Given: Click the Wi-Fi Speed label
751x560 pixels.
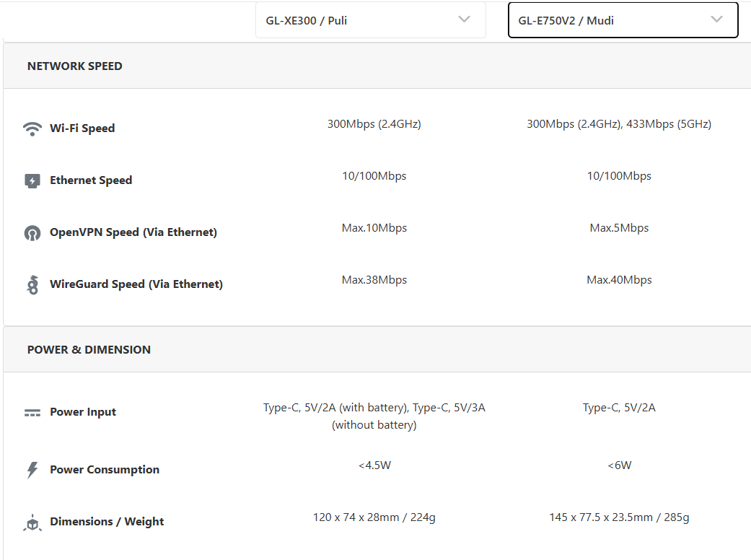Looking at the screenshot, I should 82,128.
